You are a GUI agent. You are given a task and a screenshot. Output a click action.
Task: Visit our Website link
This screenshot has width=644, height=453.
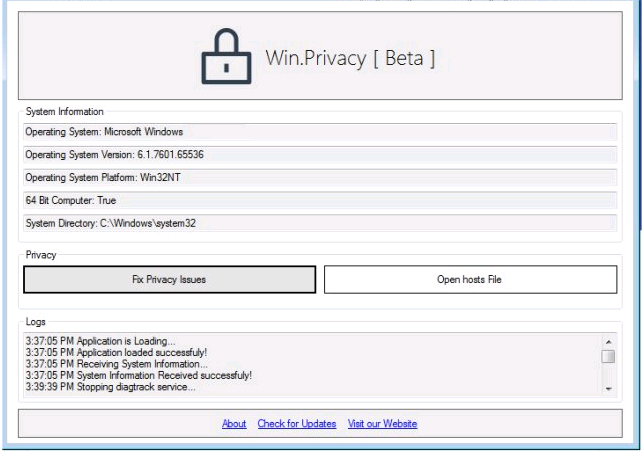[382, 424]
